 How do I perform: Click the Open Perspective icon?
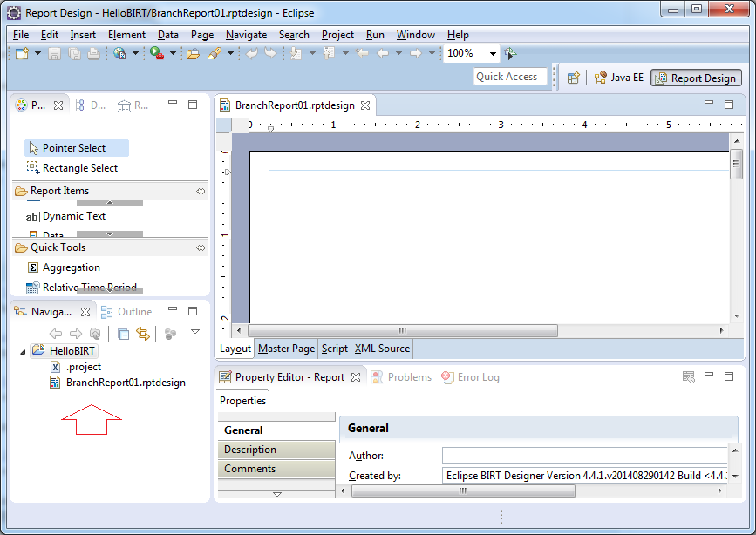573,78
